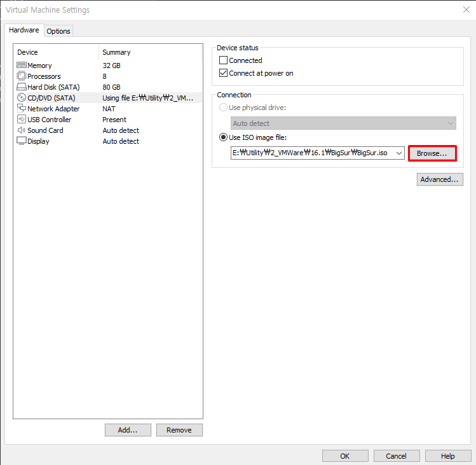Select the Processors chip icon
The height and width of the screenshot is (465, 476).
pyautogui.click(x=21, y=76)
